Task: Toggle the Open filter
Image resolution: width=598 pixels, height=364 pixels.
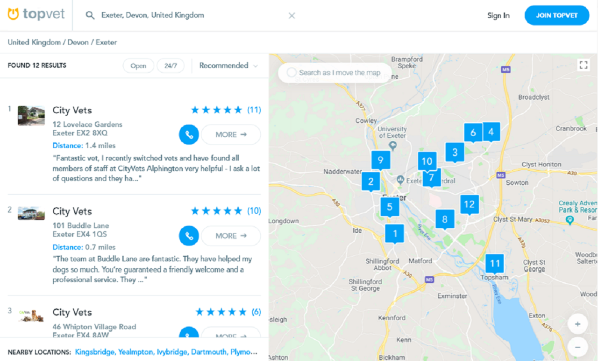Action: coord(138,66)
